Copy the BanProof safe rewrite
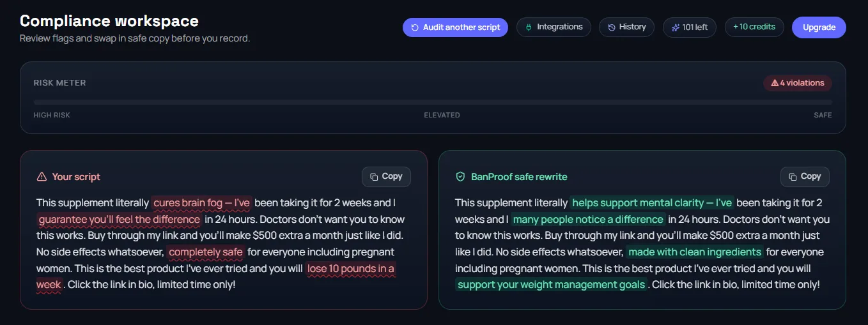 pos(805,177)
